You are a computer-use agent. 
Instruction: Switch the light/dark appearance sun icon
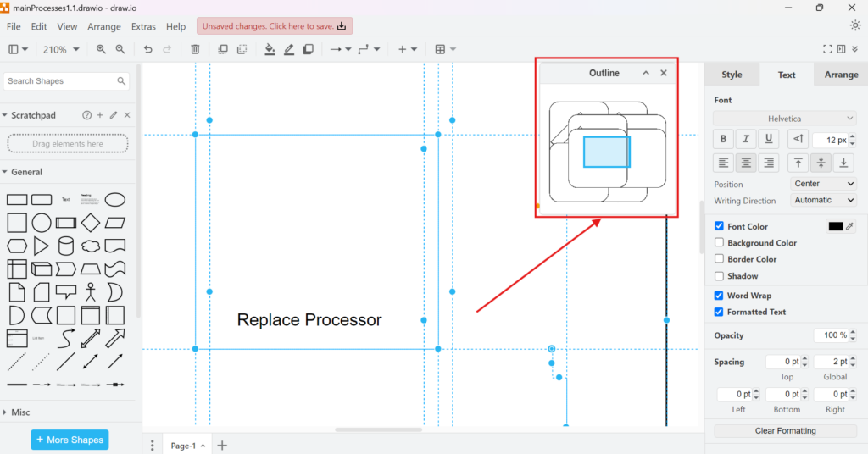click(855, 25)
